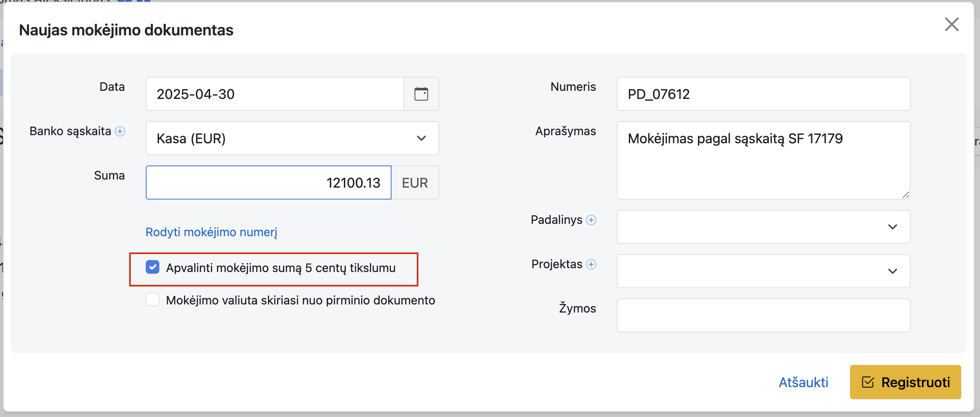The image size is (980, 417).
Task: Focus the Suma amount field
Action: tap(268, 182)
